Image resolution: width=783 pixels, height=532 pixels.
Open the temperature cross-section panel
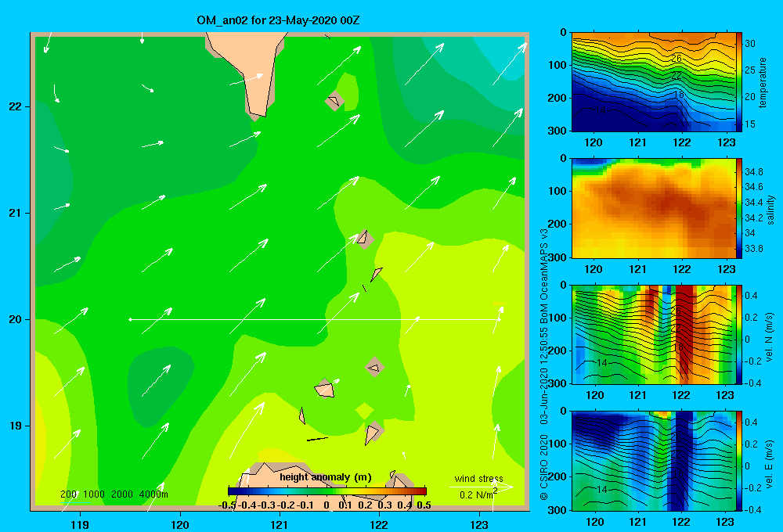point(654,82)
